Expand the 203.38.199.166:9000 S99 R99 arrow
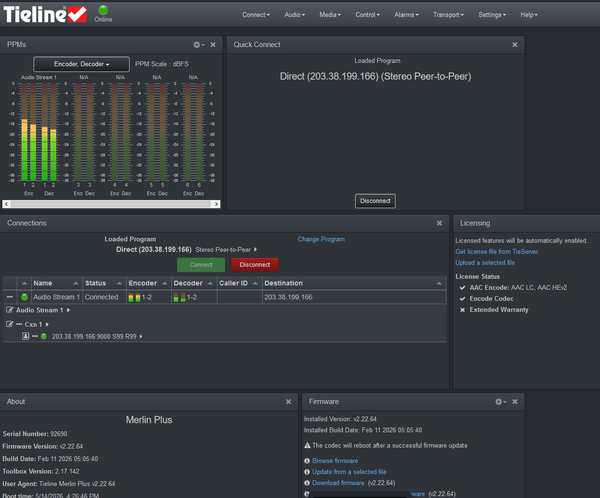The height and width of the screenshot is (498, 600). (141, 336)
